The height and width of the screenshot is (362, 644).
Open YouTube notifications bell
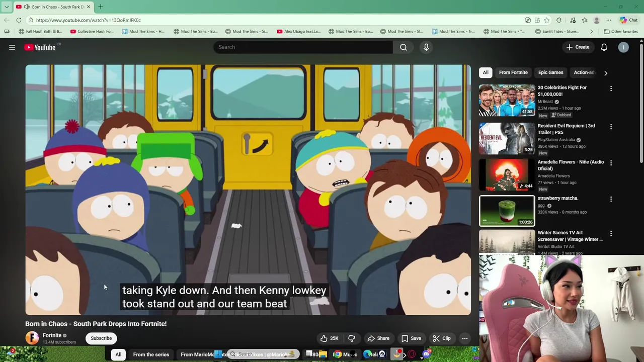point(604,47)
